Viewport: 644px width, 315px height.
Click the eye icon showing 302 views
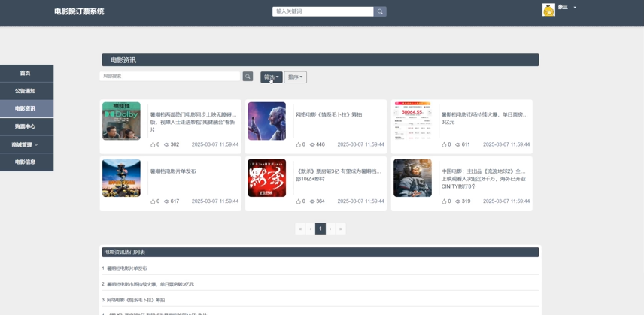pos(166,145)
